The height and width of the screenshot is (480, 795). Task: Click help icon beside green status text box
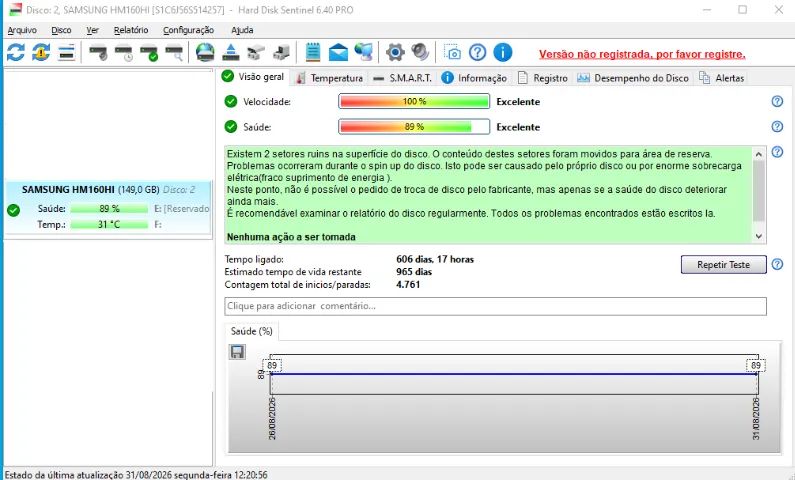pos(777,152)
